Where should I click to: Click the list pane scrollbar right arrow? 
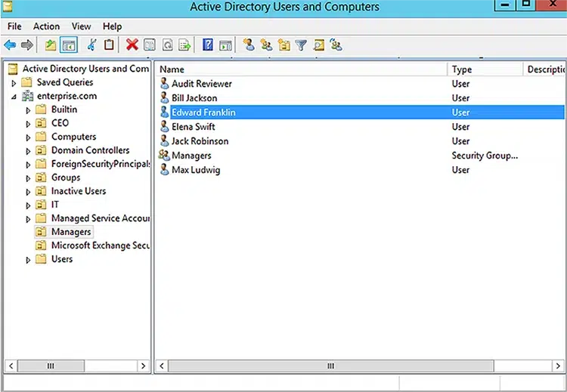tap(558, 366)
